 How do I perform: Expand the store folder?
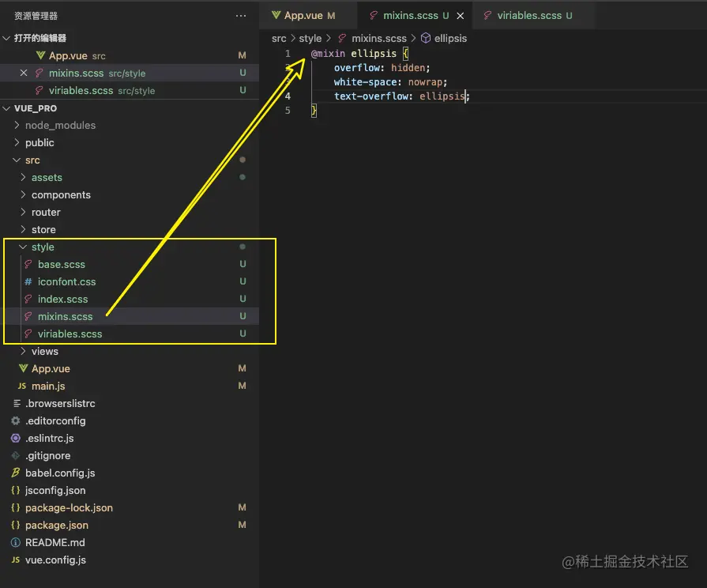(23, 230)
